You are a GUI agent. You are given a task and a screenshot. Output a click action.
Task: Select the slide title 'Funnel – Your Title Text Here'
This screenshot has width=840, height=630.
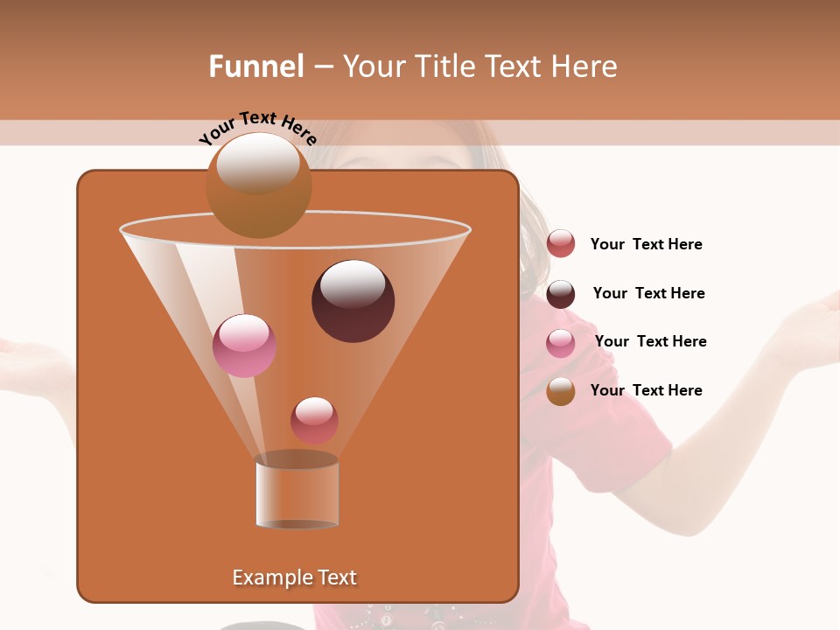[x=413, y=66]
